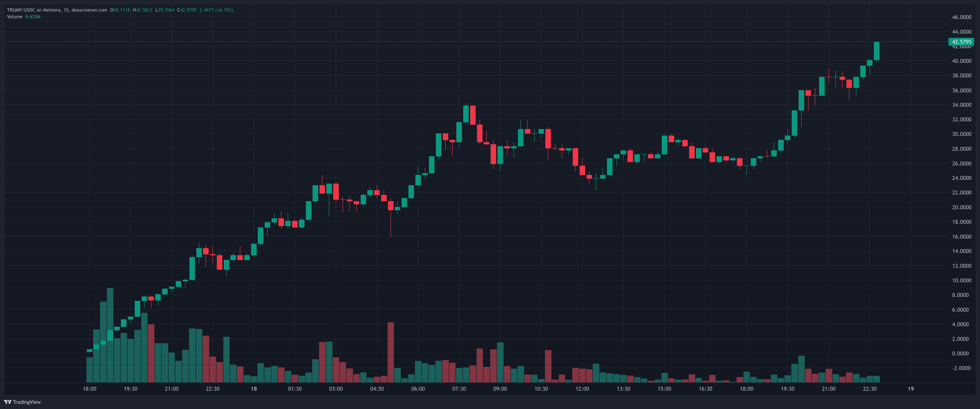Image resolution: width=980 pixels, height=409 pixels.
Task: Click the 01:30 time axis label
Action: click(294, 389)
